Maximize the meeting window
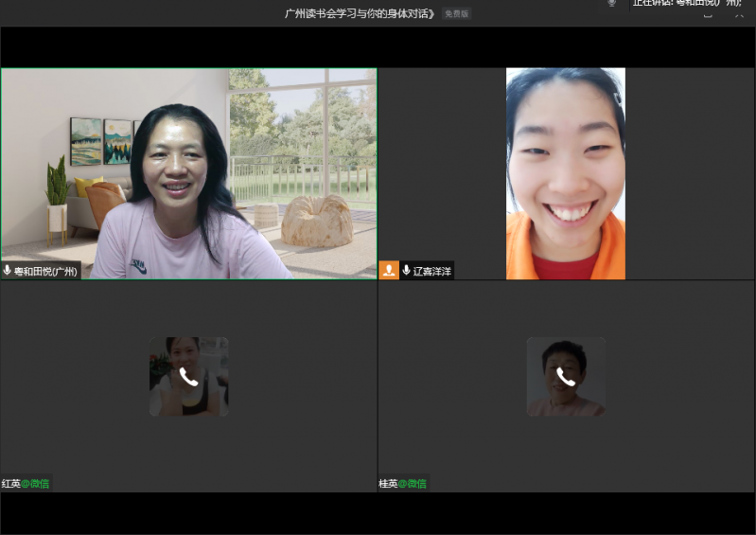The image size is (756, 535). click(x=707, y=13)
